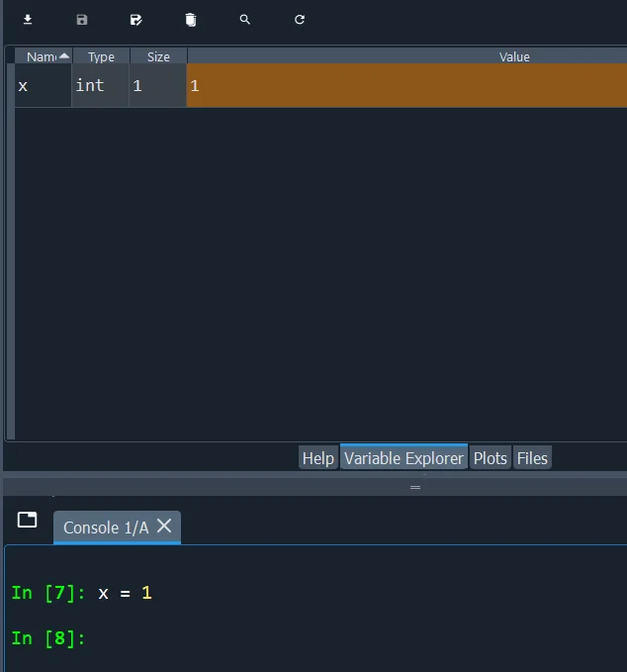Close the Console 1/A tab
This screenshot has height=672, width=627.
(164, 527)
